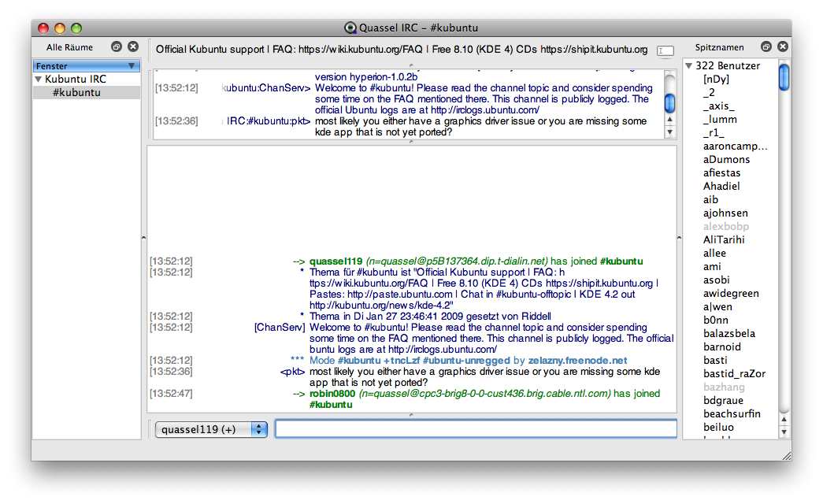823x504 pixels.
Task: Click the nick list scrollbar up arrow
Action: [x=784, y=420]
